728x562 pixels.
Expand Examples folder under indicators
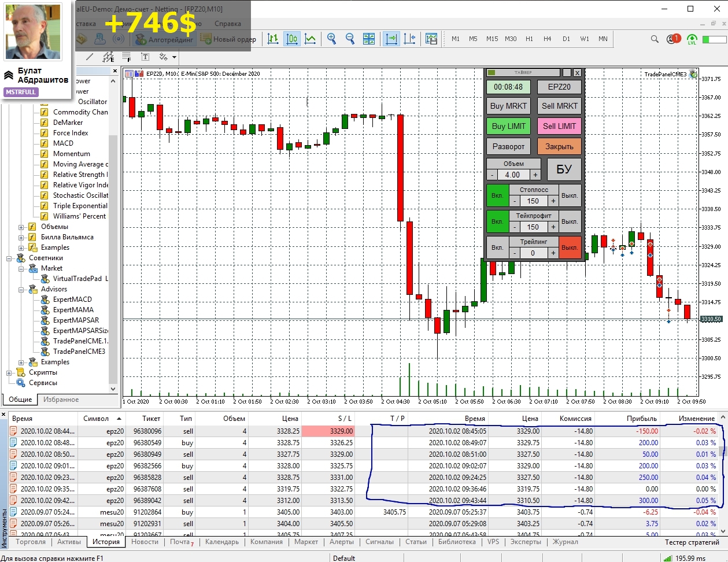coord(21,247)
